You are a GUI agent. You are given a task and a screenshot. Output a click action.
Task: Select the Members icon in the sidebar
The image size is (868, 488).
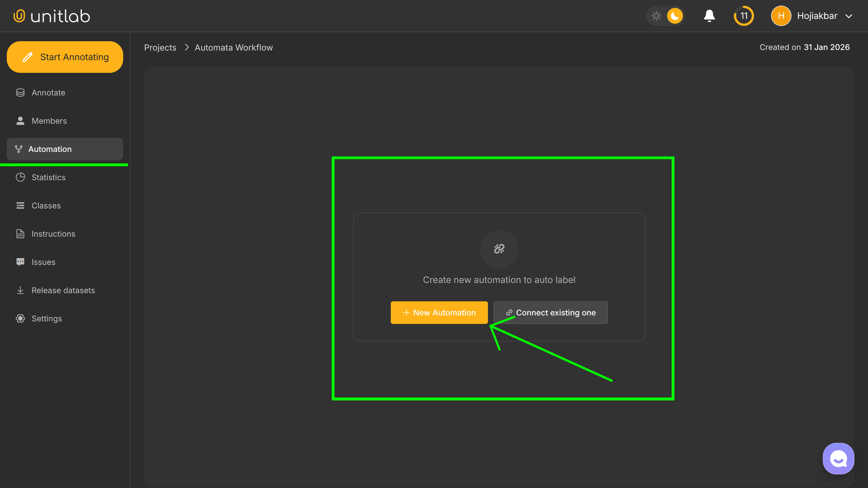[x=20, y=121]
